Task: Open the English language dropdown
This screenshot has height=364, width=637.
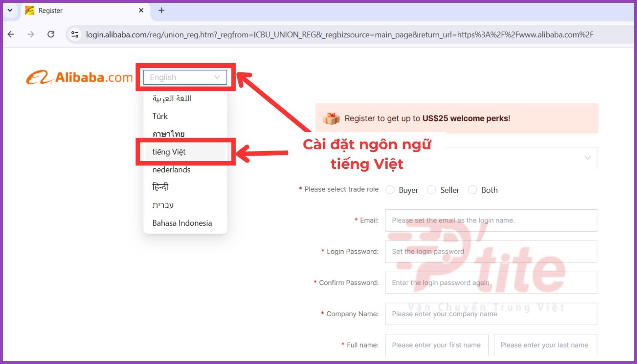Action: pos(185,77)
